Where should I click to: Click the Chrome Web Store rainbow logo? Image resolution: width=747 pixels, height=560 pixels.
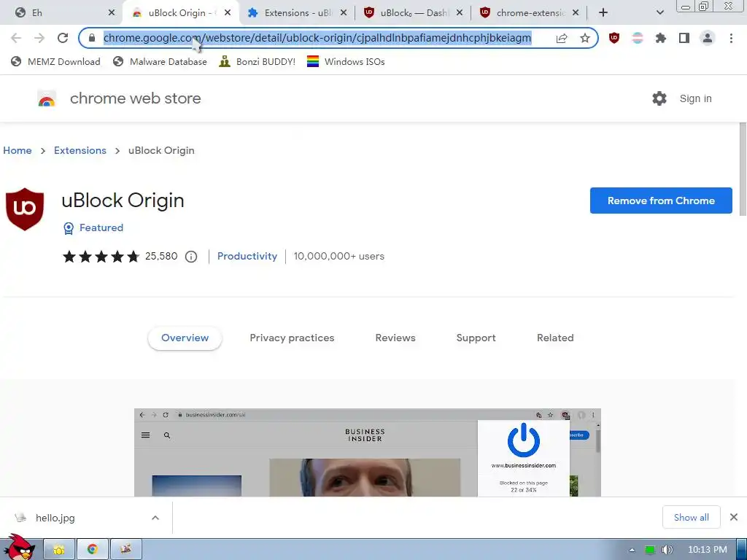coord(47,98)
